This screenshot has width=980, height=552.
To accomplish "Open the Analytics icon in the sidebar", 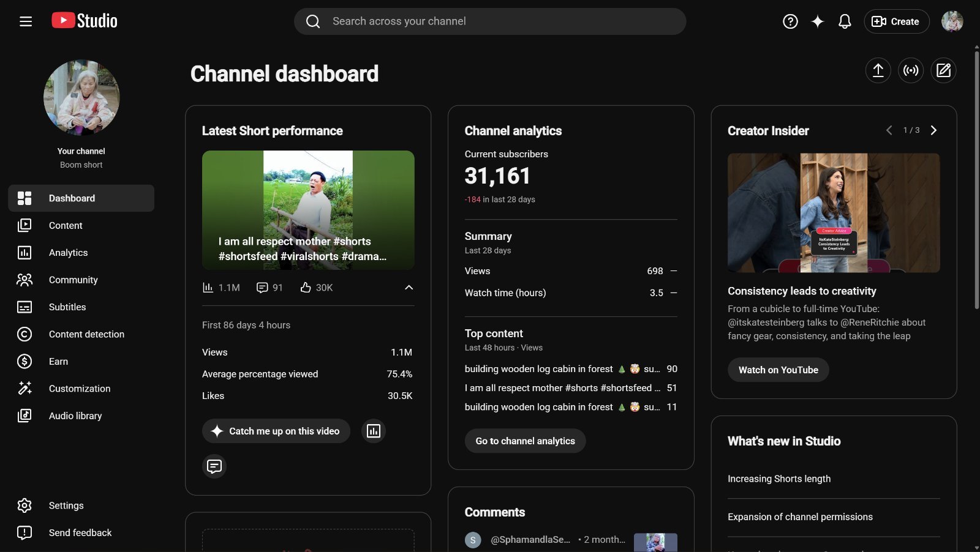I will click(24, 253).
